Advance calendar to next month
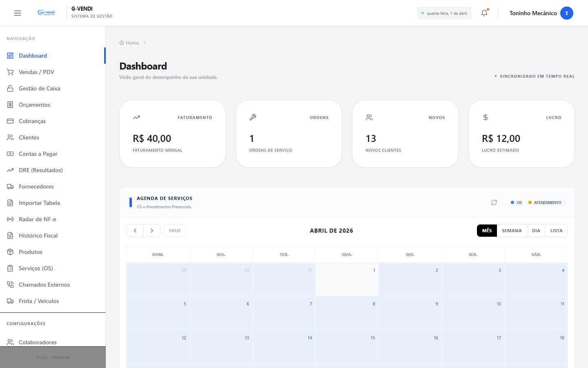 (152, 231)
